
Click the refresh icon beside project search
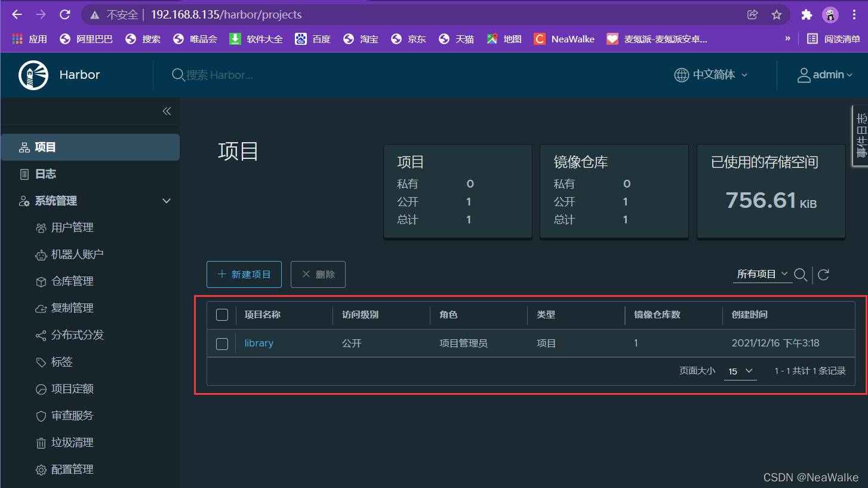pos(823,275)
